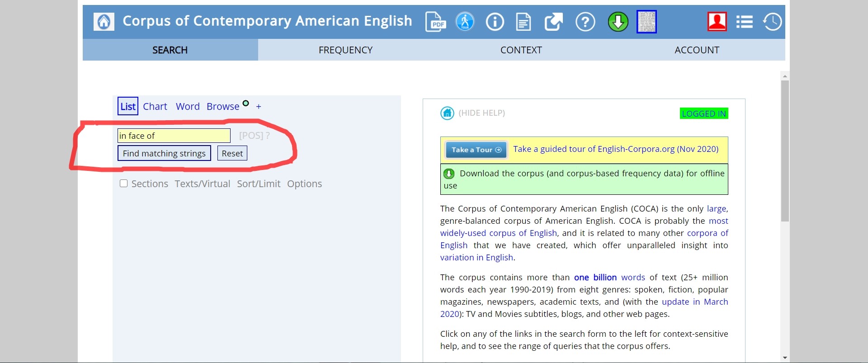This screenshot has width=868, height=363.
Task: Open Download the corpus for offline use
Action: (x=584, y=179)
